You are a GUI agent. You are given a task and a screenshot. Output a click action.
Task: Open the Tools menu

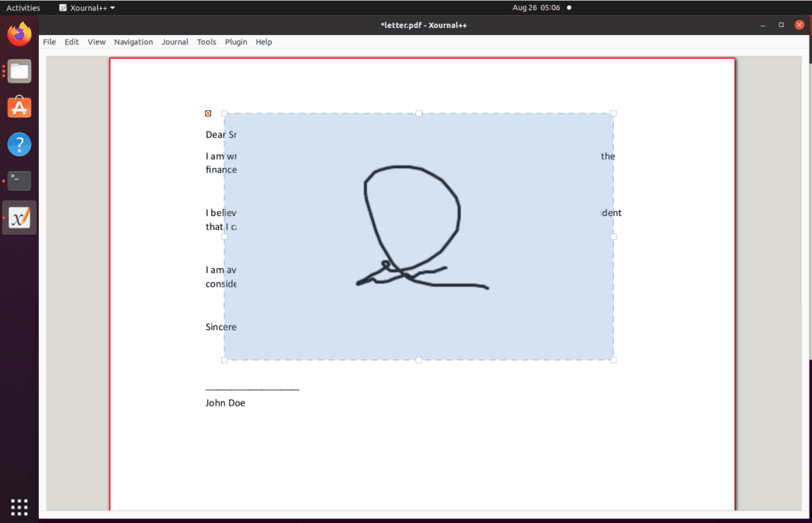[206, 42]
